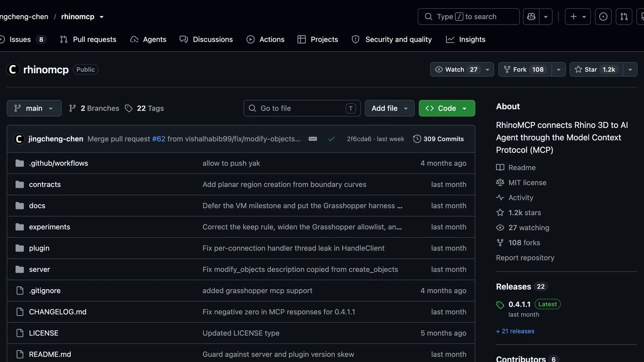Click the experiments folder icon

coord(20,227)
